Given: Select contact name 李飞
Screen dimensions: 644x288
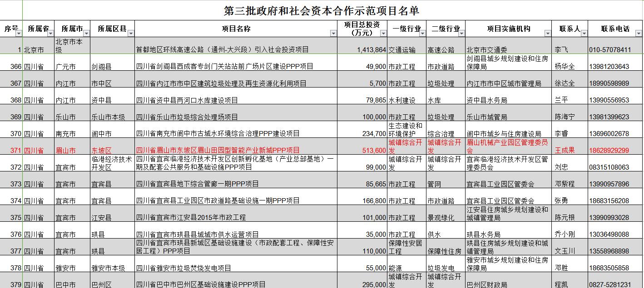Looking at the screenshot, I should click(x=570, y=46).
